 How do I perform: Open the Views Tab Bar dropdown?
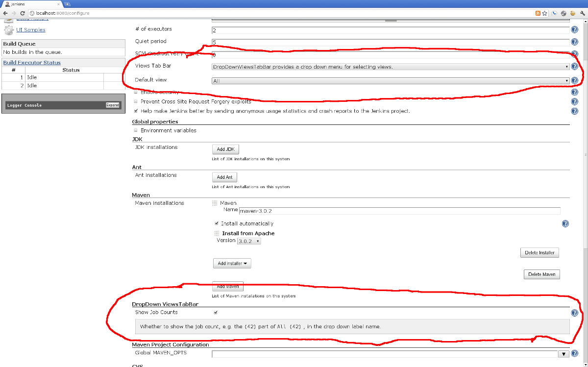pos(391,67)
